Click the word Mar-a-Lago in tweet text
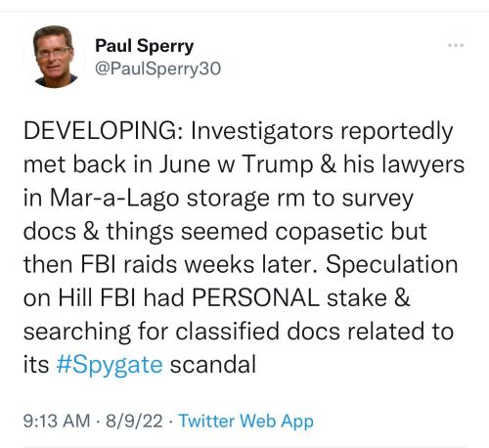489x448 pixels. click(x=114, y=199)
